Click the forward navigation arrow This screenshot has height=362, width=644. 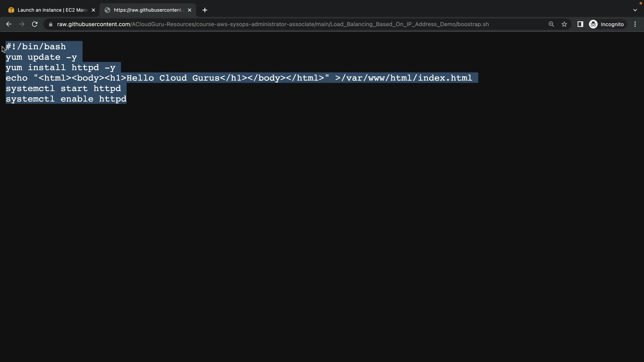tap(21, 24)
